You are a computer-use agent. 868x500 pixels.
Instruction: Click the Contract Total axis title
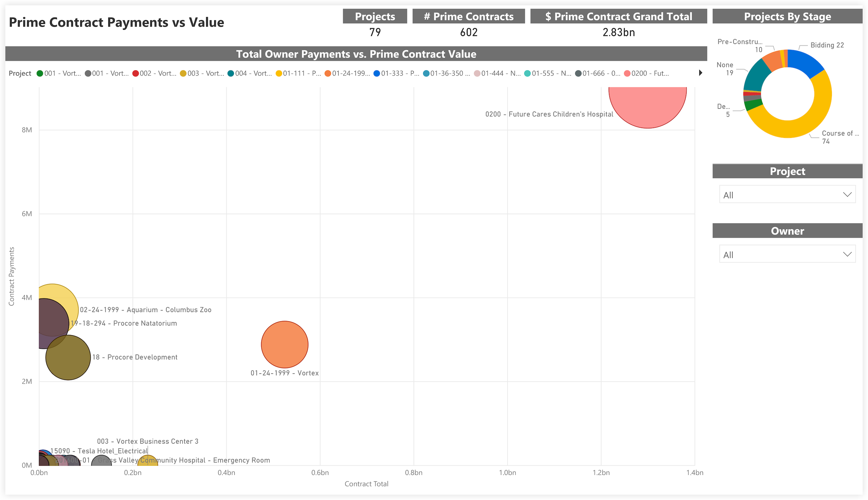click(x=366, y=484)
